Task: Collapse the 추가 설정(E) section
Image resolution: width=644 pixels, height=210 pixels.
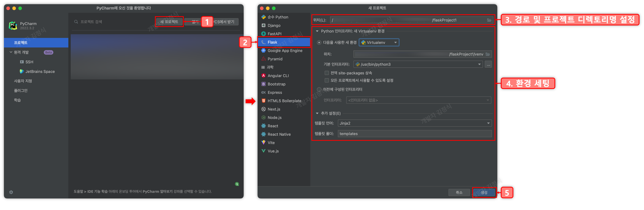Action: click(x=317, y=113)
